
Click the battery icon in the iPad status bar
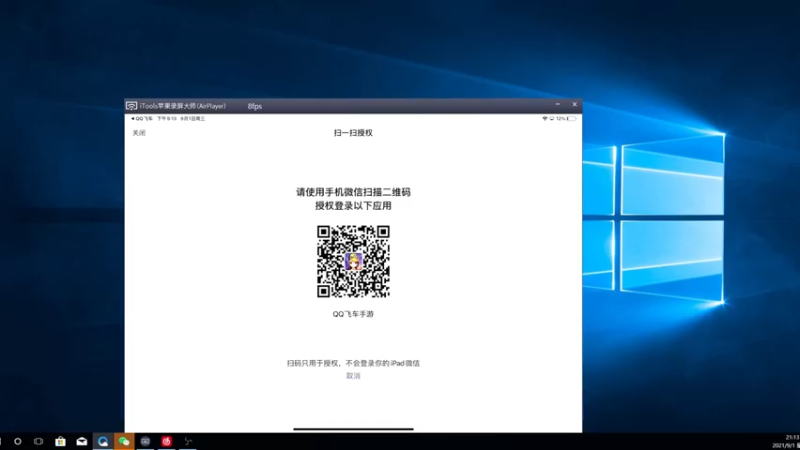[x=571, y=118]
